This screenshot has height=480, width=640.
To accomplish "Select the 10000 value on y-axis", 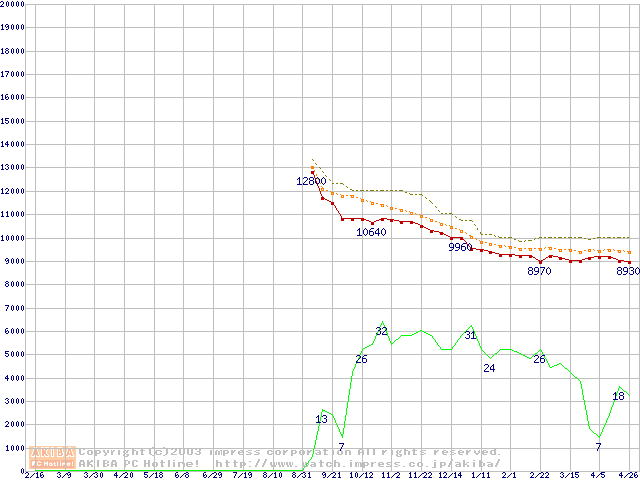I will coord(13,238).
